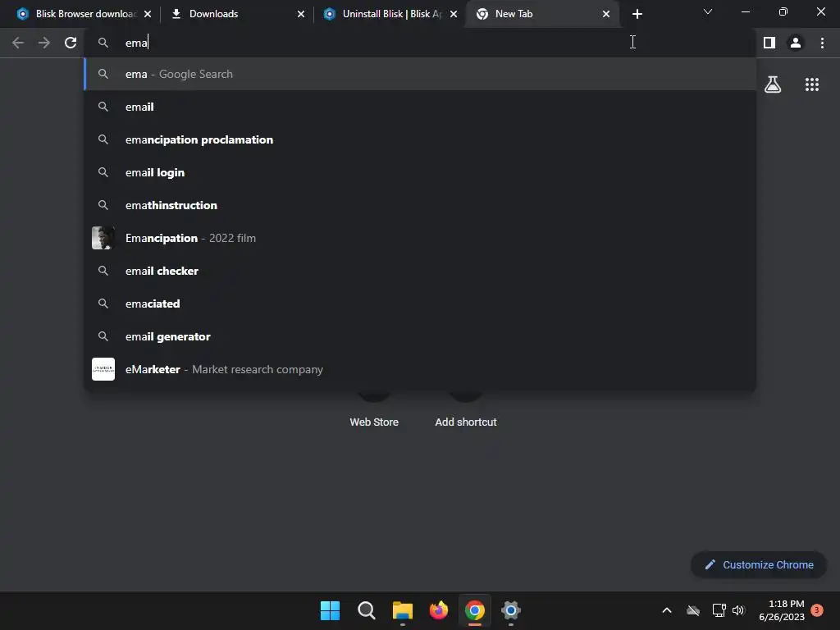Open the tab search chevron
The height and width of the screenshot is (630, 840).
708,11
